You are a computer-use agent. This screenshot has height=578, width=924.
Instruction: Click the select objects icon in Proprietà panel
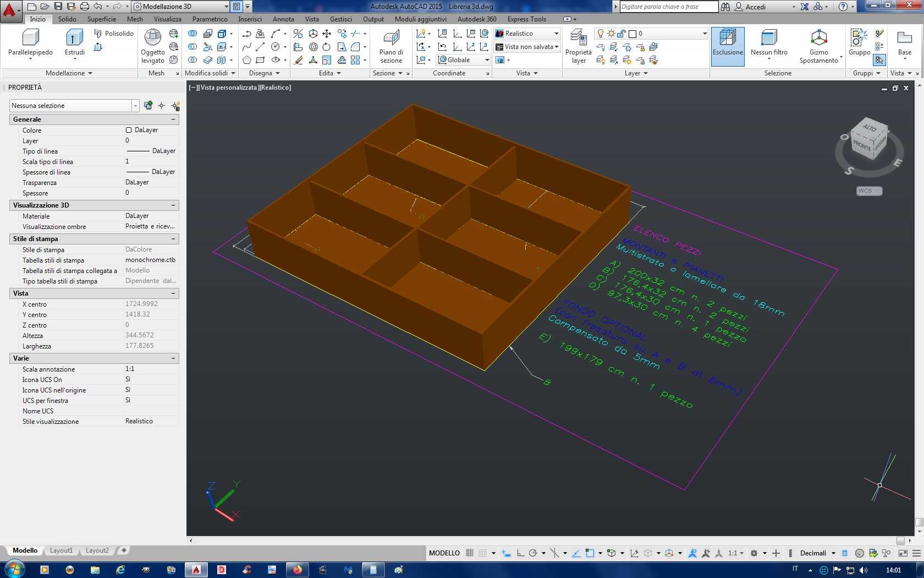click(x=161, y=106)
